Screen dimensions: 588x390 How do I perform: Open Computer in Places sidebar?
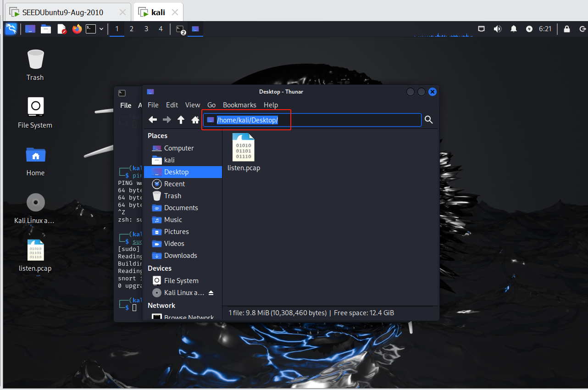pos(183,148)
